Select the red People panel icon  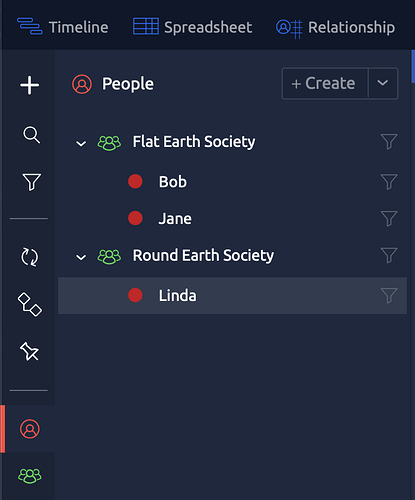30,429
